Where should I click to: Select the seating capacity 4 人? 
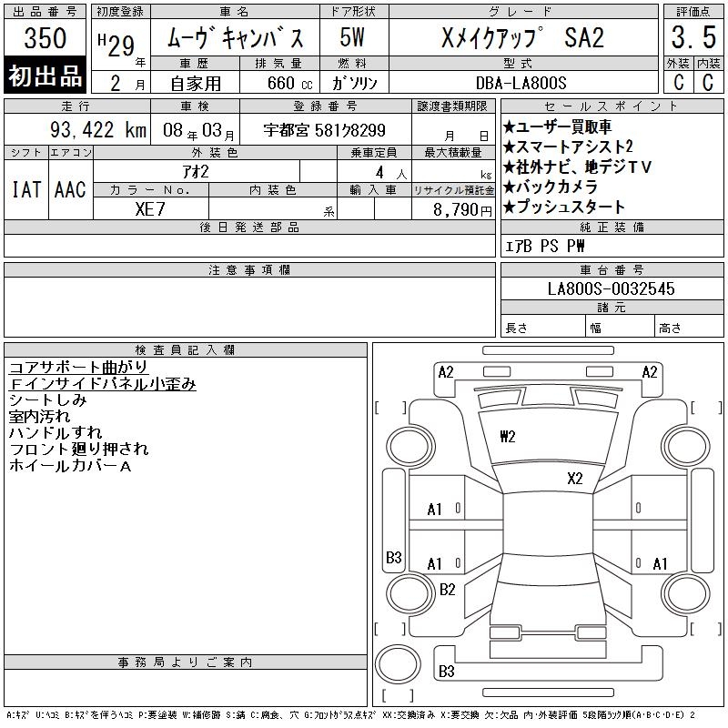click(391, 173)
